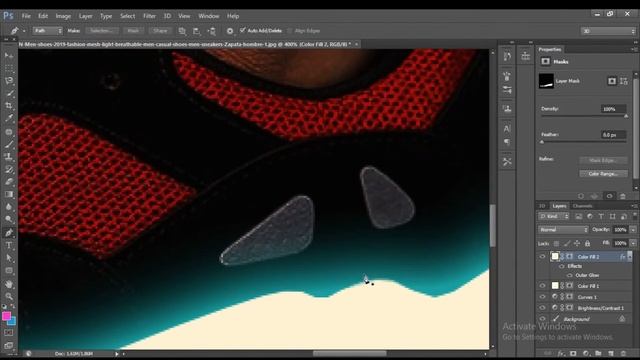The height and width of the screenshot is (360, 640).
Task: Click the Layer Mask thumbnail in Properties
Action: click(546, 81)
